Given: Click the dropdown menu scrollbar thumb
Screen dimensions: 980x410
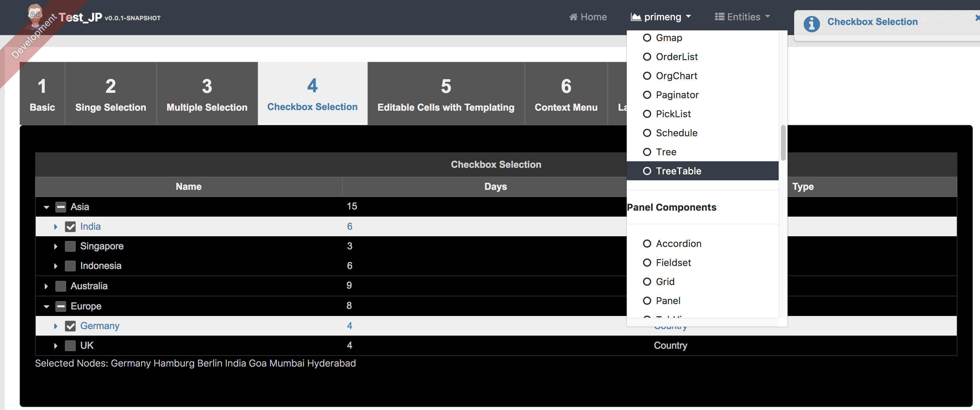Looking at the screenshot, I should click(783, 143).
